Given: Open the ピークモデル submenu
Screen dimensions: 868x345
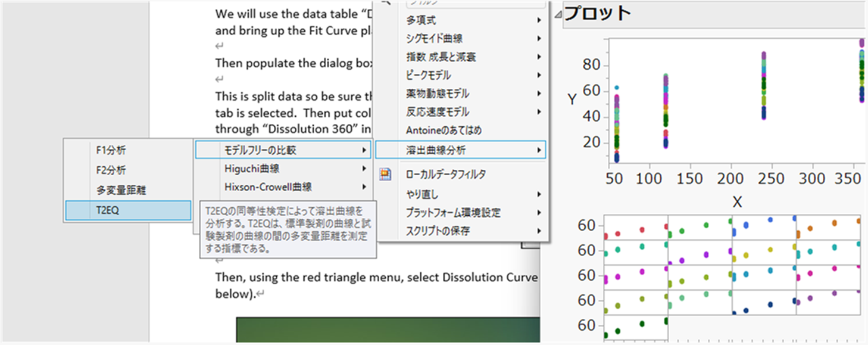Looking at the screenshot, I should click(x=461, y=75).
